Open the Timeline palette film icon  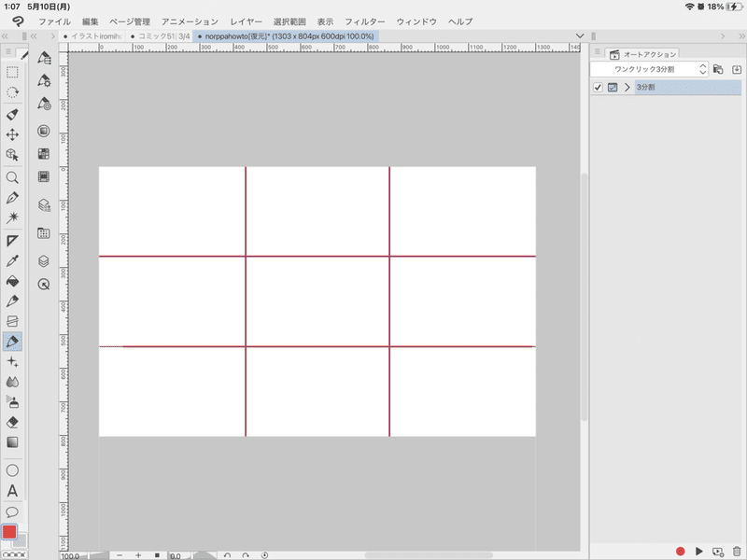pyautogui.click(x=44, y=176)
